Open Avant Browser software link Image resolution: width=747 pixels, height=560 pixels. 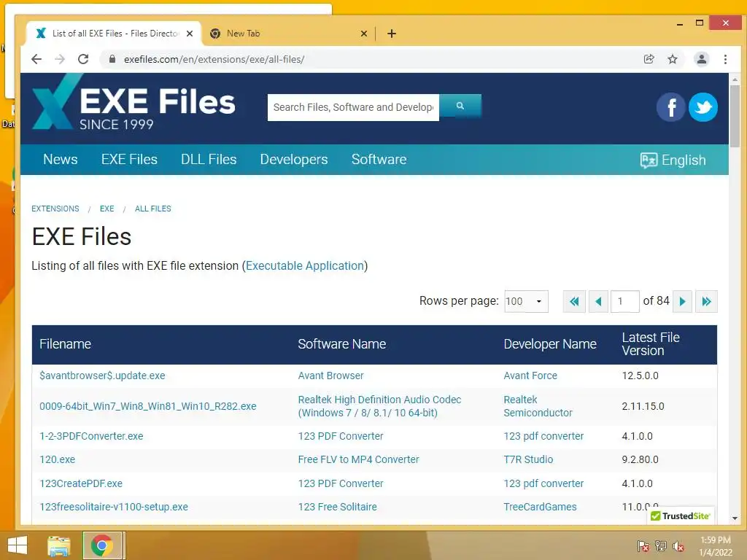[x=330, y=376]
